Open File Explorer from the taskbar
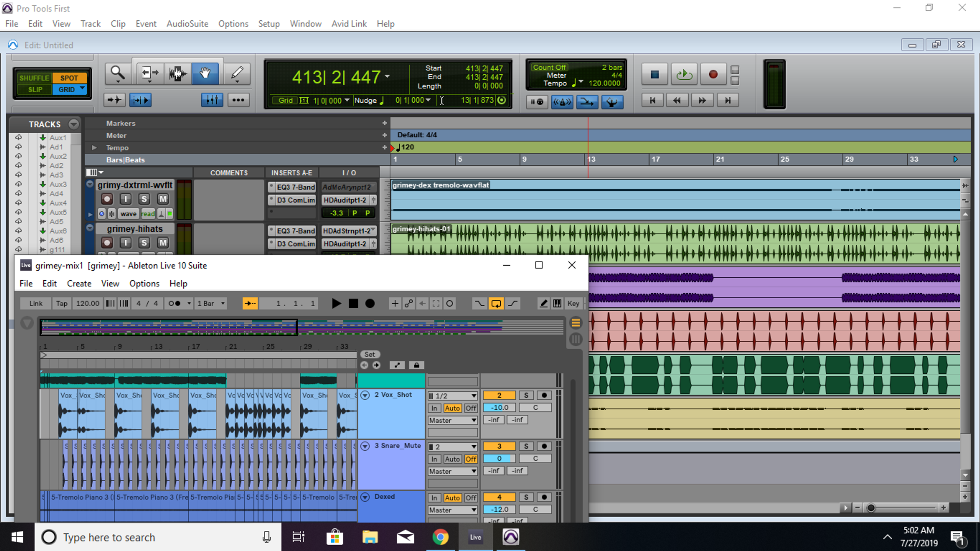 [x=370, y=537]
